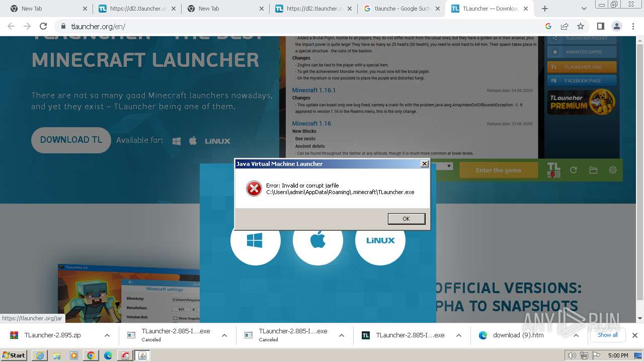Open the folder icon in launcher bar
The height and width of the screenshot is (362, 644).
[x=593, y=170]
